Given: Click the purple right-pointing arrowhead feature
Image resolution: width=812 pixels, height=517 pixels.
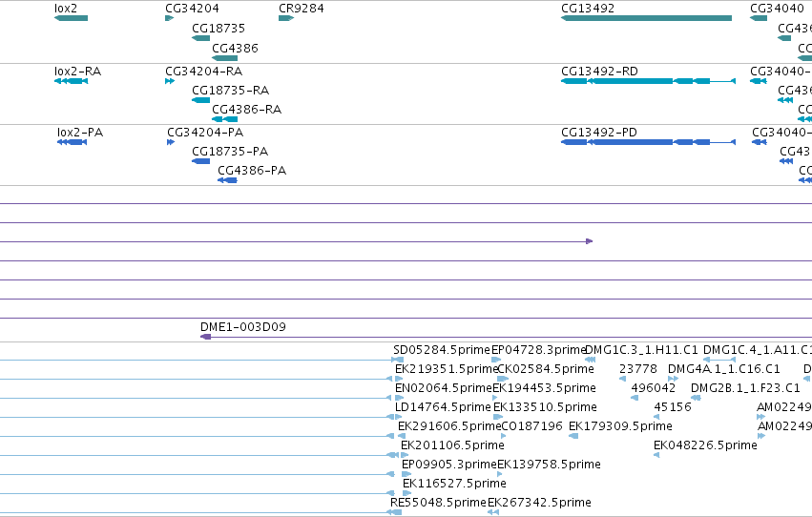Looking at the screenshot, I should coord(590,241).
